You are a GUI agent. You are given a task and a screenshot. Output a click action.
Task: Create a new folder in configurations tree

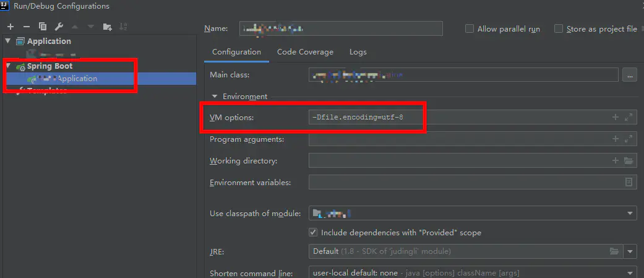coord(107,27)
